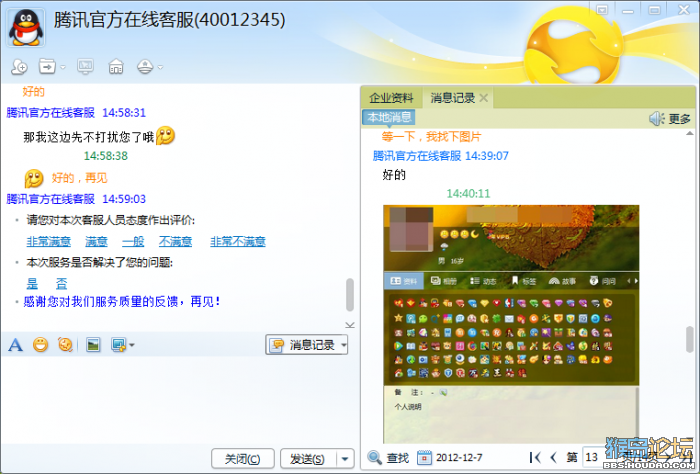Click the magic emoticon icon

click(x=65, y=345)
